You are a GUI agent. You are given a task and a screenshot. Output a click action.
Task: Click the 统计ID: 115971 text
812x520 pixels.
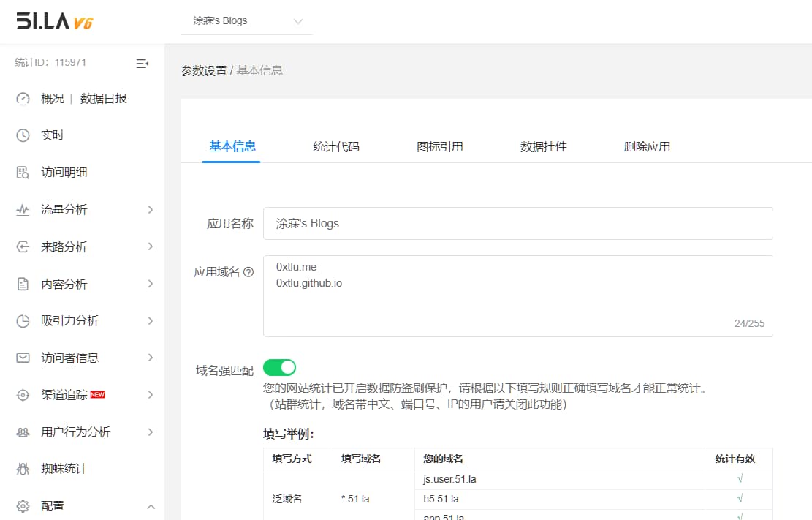50,63
